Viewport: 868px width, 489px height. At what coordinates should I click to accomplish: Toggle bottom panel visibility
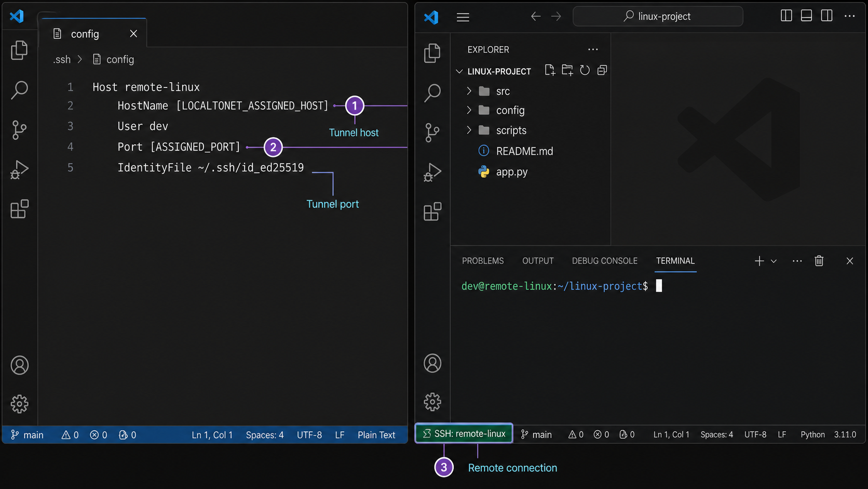click(806, 16)
